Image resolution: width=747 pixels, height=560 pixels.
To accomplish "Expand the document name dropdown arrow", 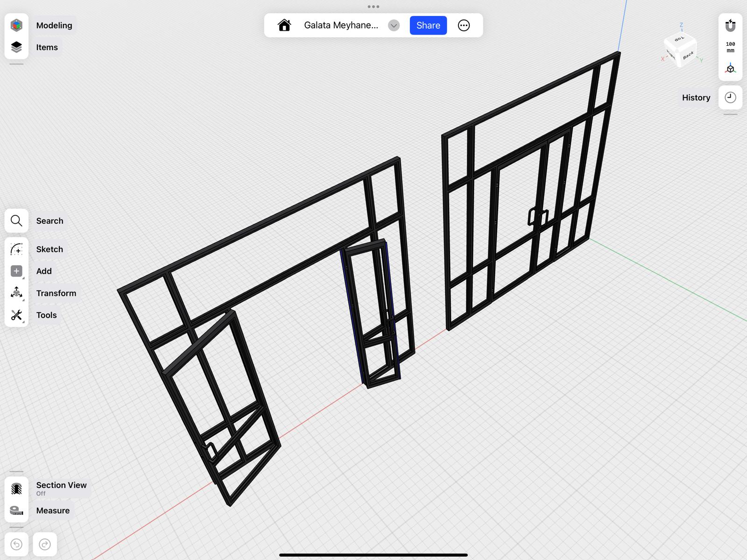I will click(394, 25).
